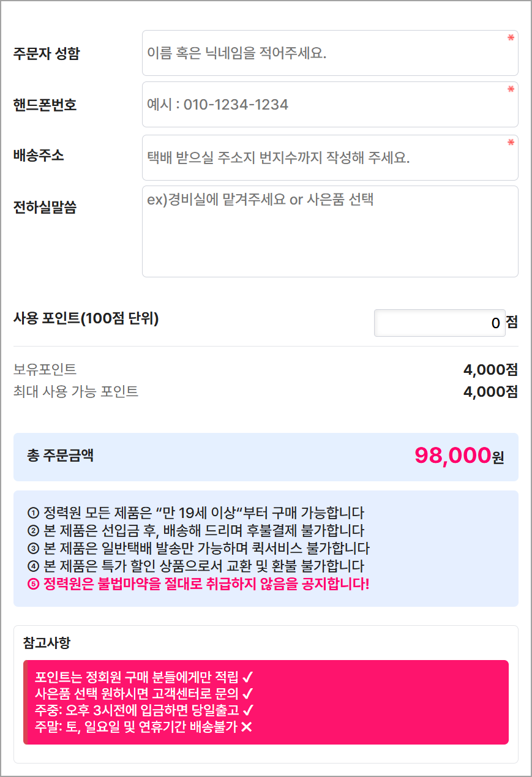The height and width of the screenshot is (777, 532).
Task: Click the pink 불법마약 notice line ⑤
Action: click(198, 584)
